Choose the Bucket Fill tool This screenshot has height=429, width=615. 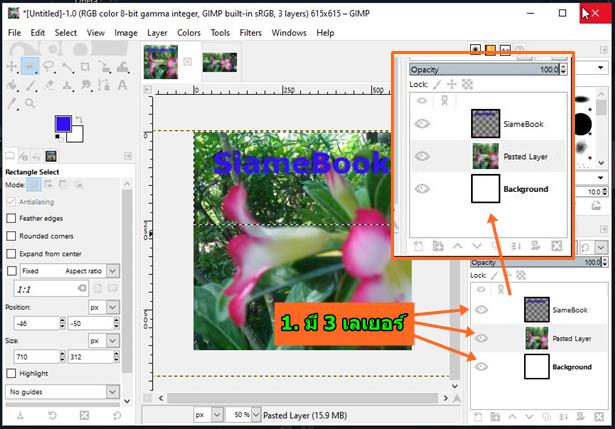coord(12,85)
